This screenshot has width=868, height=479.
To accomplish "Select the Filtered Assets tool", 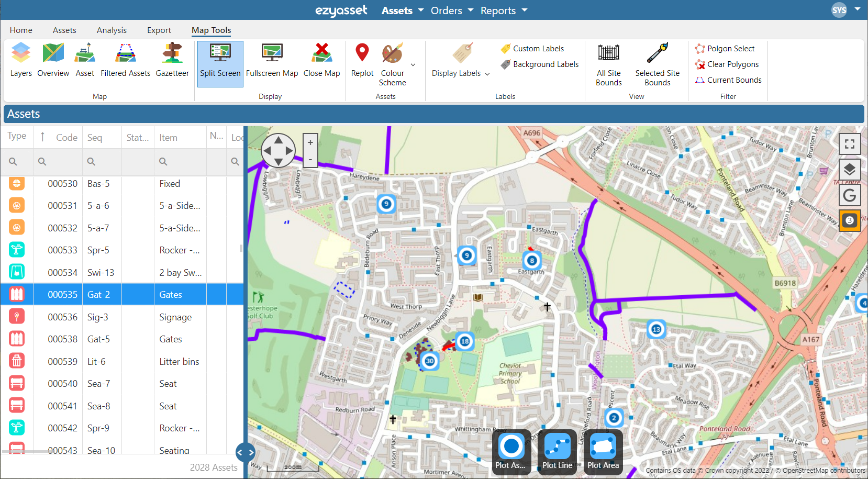I will point(125,59).
